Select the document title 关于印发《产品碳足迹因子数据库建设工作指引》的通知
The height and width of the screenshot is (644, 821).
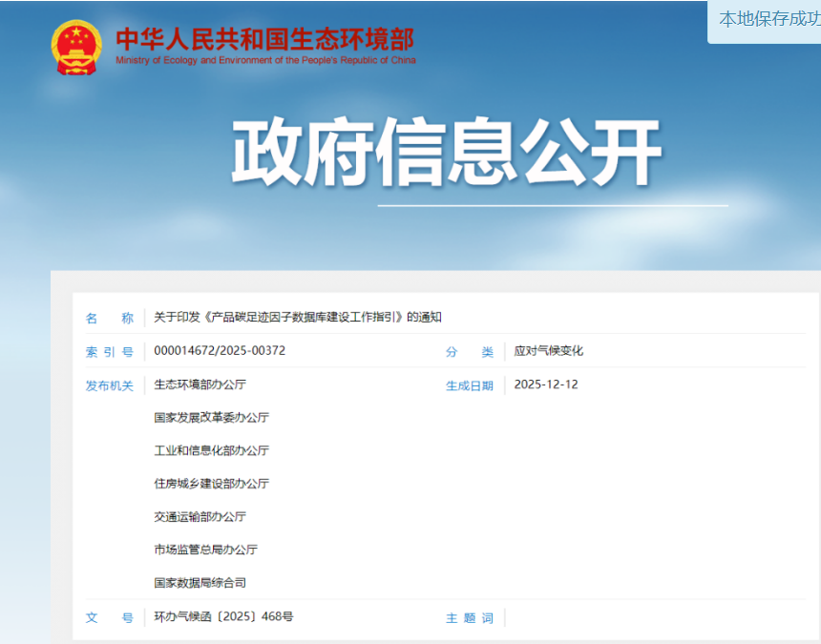click(x=298, y=318)
